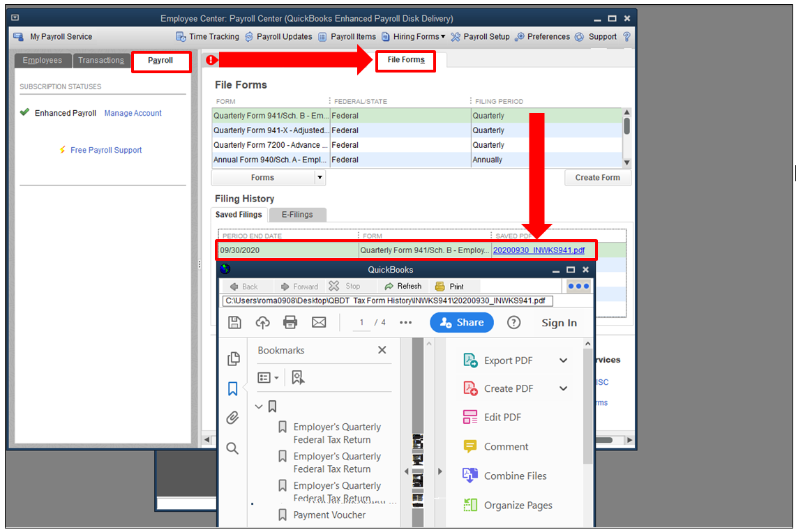Open Payroll Items list
The image size is (796, 532).
click(x=347, y=36)
